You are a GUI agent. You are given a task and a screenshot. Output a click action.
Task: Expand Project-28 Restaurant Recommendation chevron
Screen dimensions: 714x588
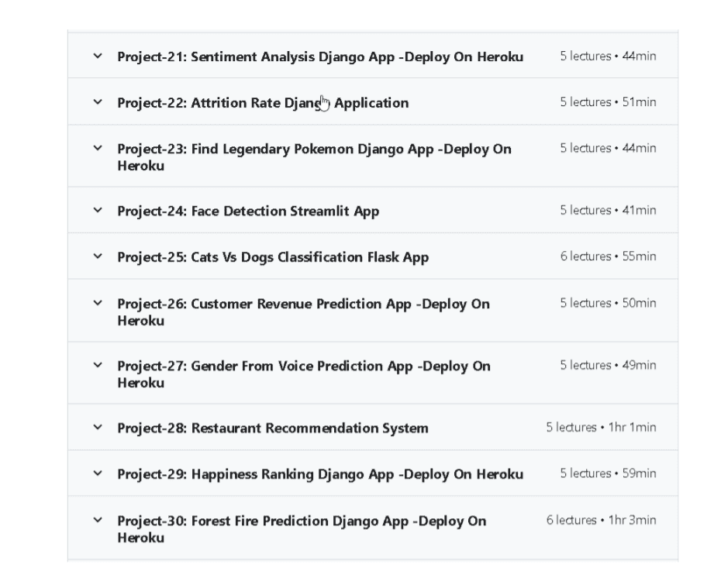tap(98, 428)
